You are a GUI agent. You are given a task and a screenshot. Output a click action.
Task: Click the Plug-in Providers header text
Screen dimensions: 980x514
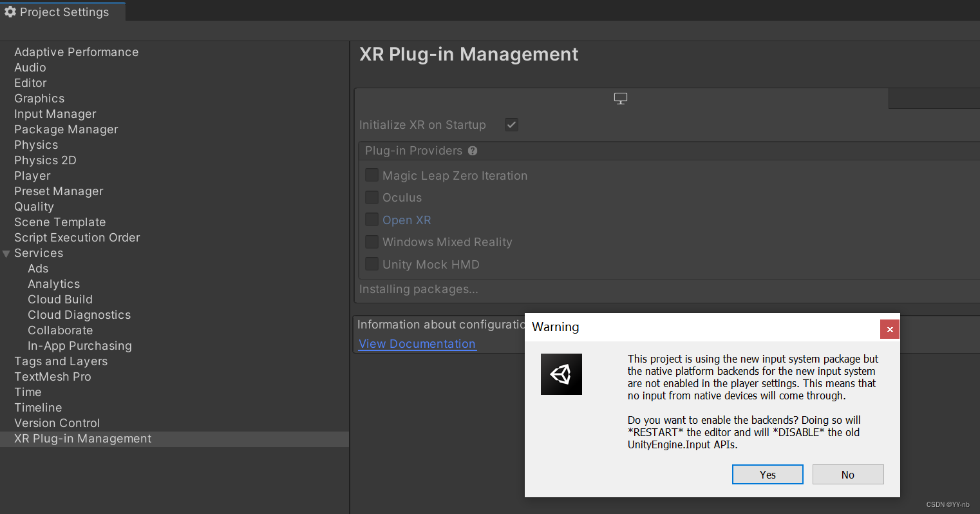413,151
